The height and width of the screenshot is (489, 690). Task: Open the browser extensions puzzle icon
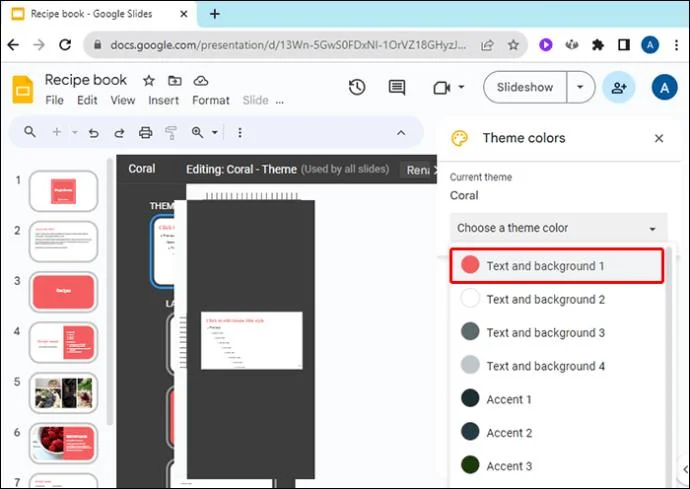[x=598, y=44]
